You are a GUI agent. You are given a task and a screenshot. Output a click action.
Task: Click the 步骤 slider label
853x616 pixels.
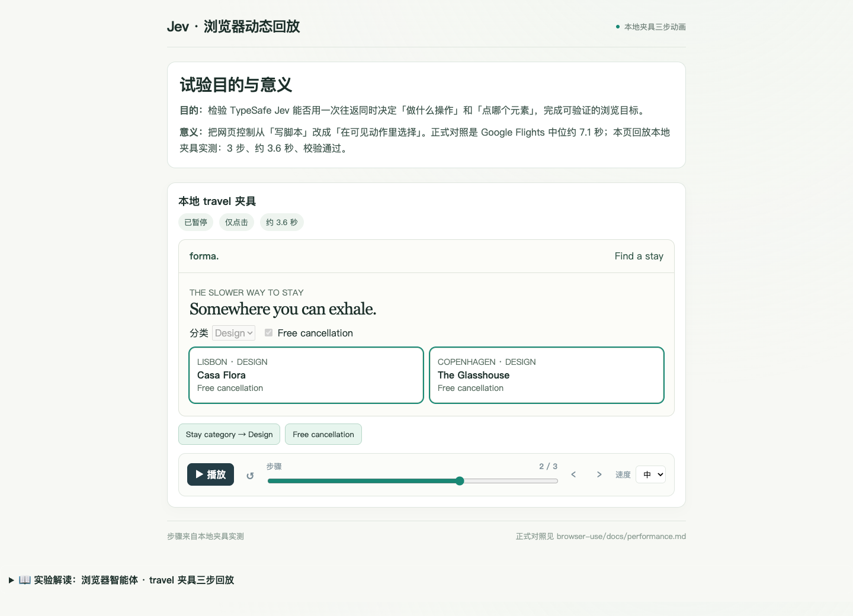(274, 466)
